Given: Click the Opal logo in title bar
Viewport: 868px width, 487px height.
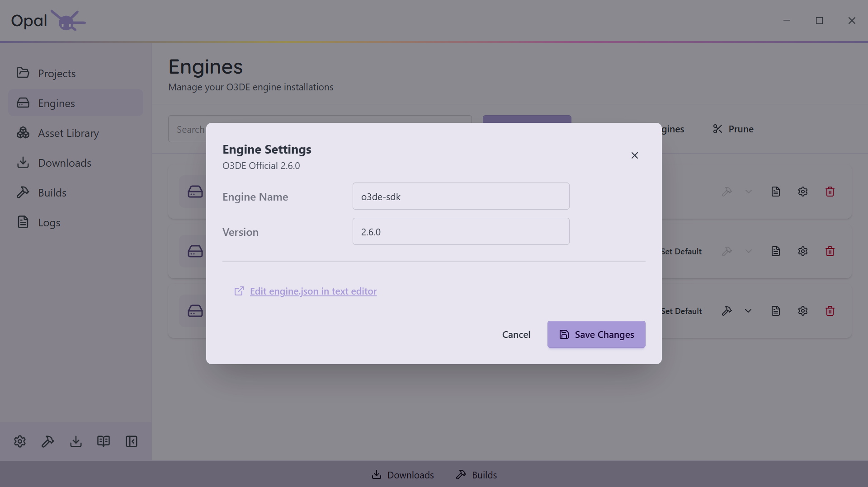Looking at the screenshot, I should pos(48,20).
